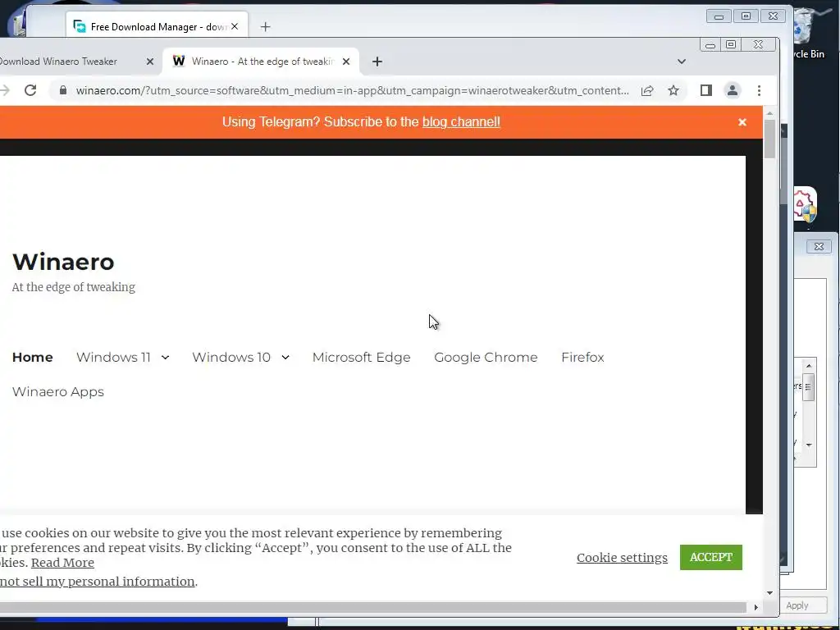Screen dimensions: 840x630
Task: Open the tab search chevron
Action: coord(682,62)
